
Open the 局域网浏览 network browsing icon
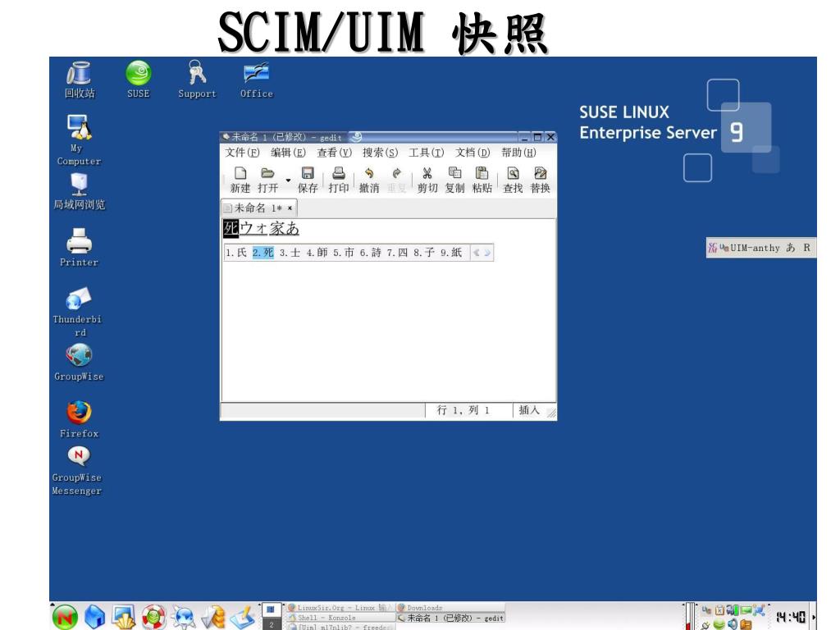[x=80, y=190]
